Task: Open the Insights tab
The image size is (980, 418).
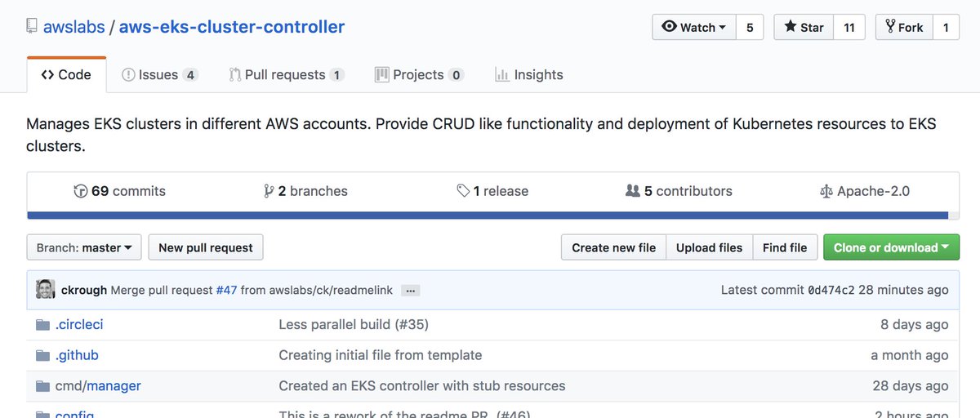Action: point(529,74)
